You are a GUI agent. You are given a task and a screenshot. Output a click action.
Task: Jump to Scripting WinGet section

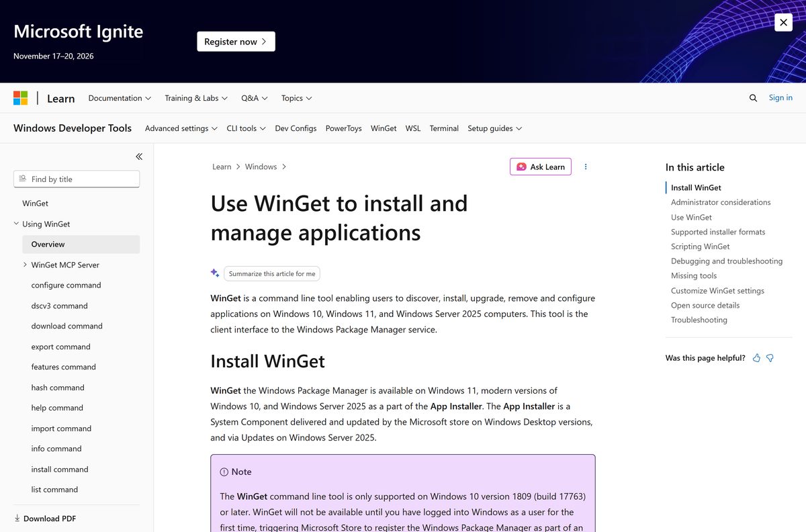coord(700,247)
